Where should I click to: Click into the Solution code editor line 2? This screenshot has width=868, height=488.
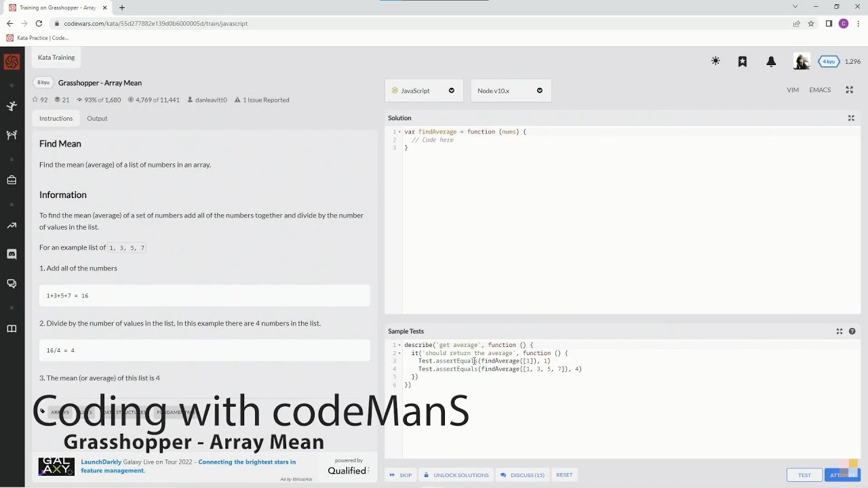point(631,140)
